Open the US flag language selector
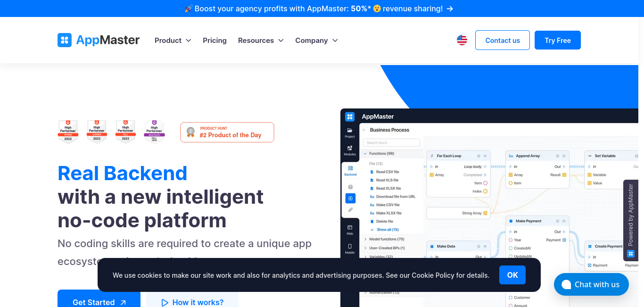Screen dimensions: 644x307 (462, 40)
